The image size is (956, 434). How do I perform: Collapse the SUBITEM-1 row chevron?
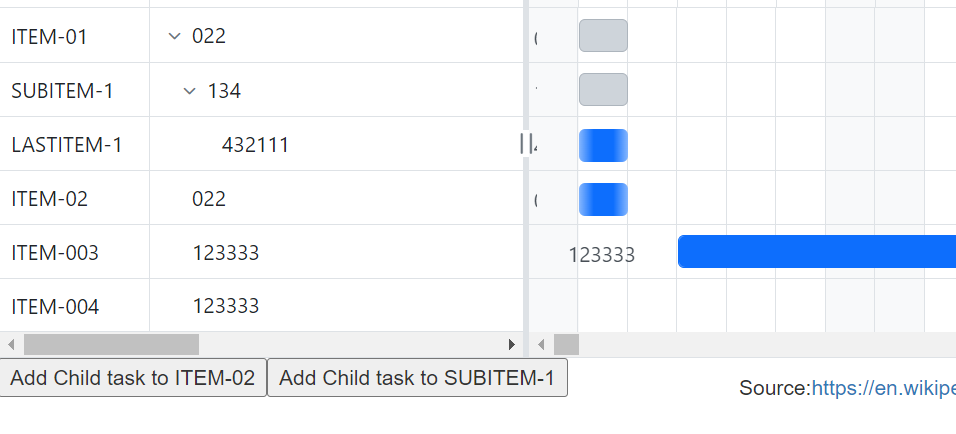tap(190, 91)
